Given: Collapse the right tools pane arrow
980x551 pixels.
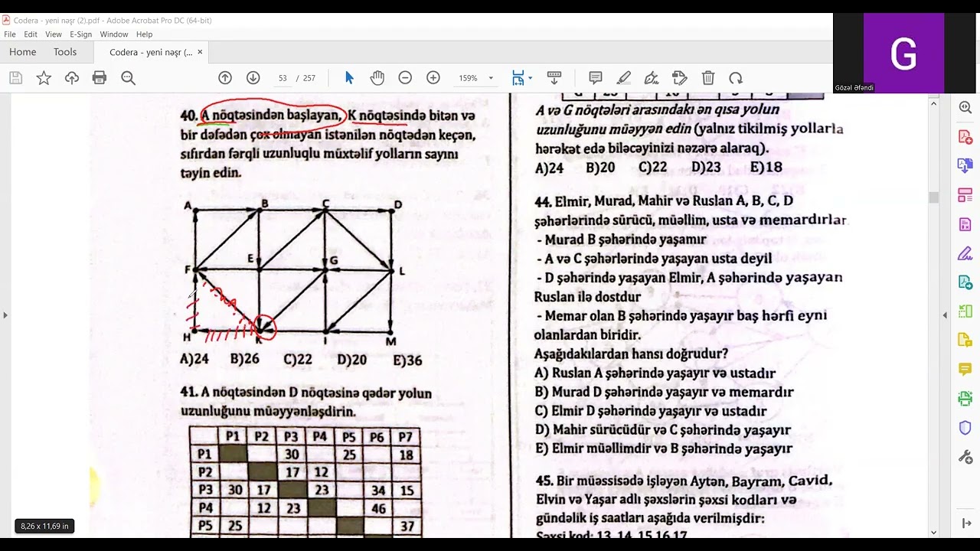Looking at the screenshot, I should [x=945, y=315].
